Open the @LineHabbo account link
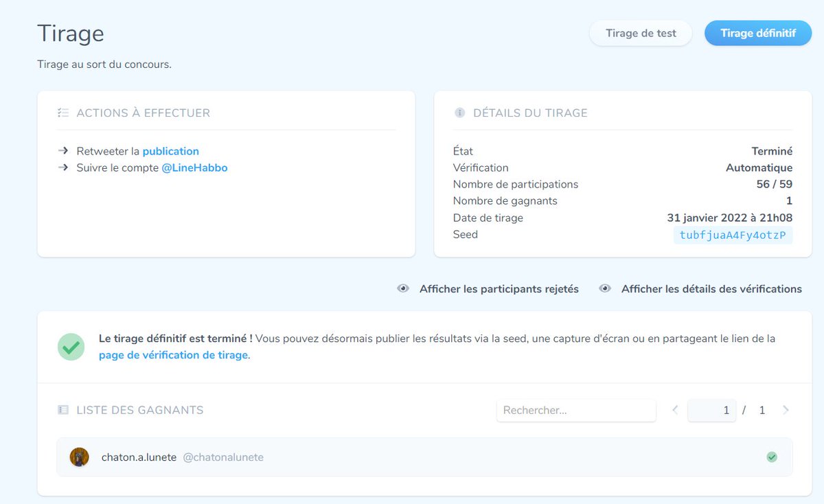Screen dimensions: 824x504 coord(194,168)
